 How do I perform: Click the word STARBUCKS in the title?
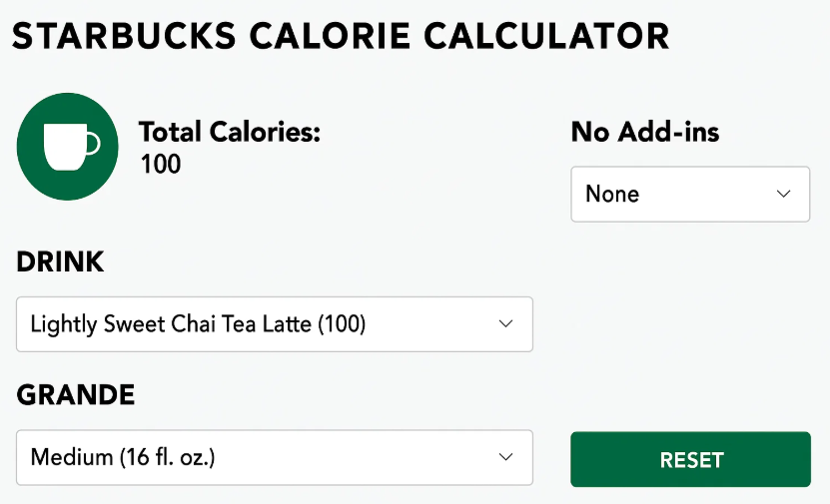coord(124,37)
